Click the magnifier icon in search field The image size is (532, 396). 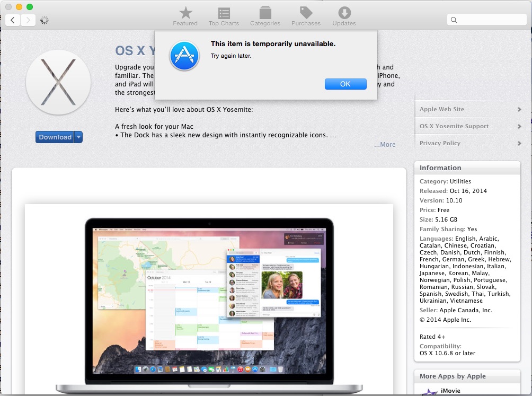pos(454,20)
